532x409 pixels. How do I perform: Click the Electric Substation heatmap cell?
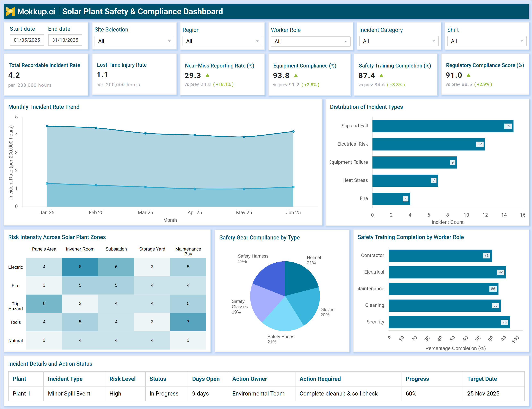click(x=116, y=267)
